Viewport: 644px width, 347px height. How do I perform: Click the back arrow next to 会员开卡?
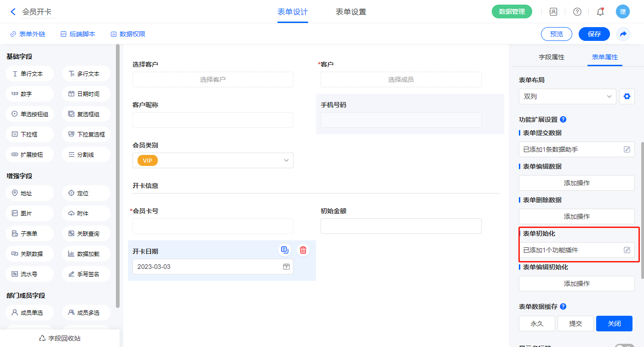tap(13, 12)
